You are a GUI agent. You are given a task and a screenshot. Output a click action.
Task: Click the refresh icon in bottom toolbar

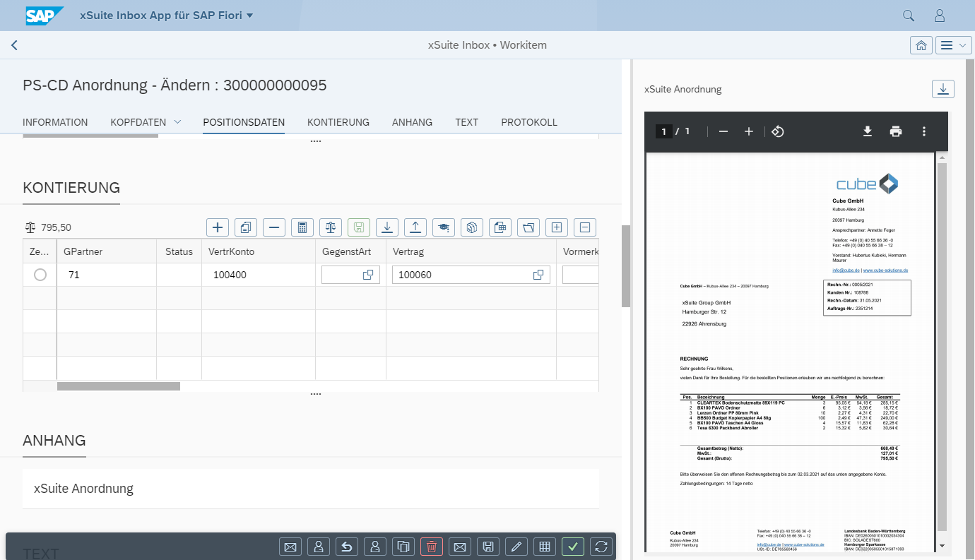coord(601,546)
